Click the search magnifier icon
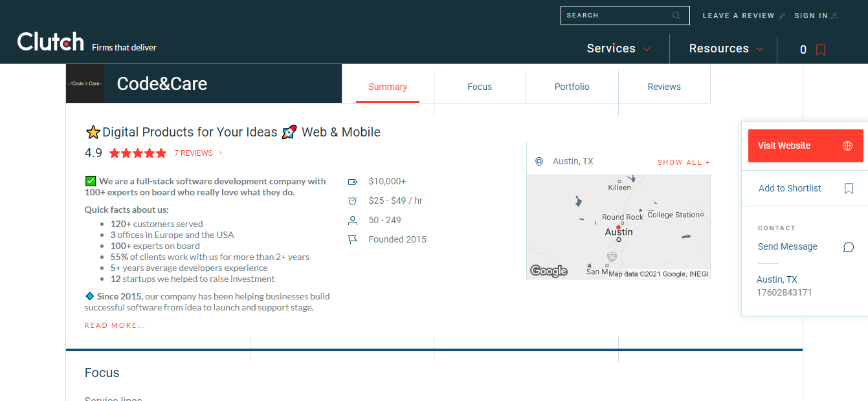Viewport: 868px width, 401px height. 676,16
